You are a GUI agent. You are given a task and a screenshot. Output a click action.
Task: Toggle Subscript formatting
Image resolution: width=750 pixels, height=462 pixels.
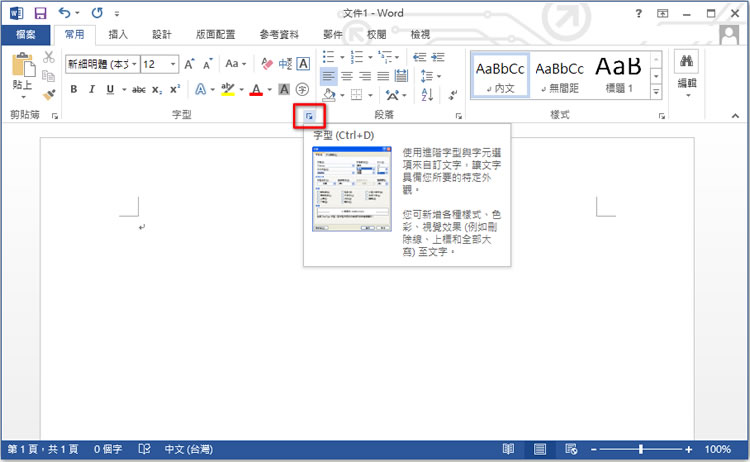[x=157, y=89]
